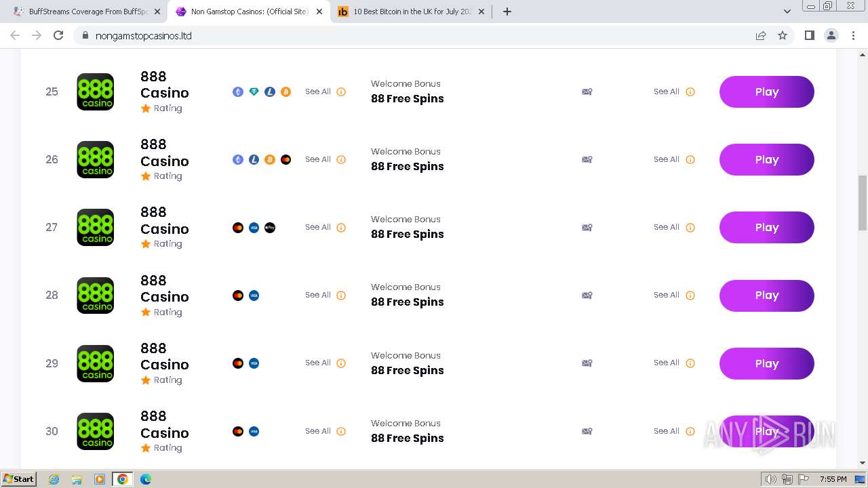This screenshot has height=488, width=868.
Task: Close the BuffStreams Coverage tab
Action: pos(157,12)
